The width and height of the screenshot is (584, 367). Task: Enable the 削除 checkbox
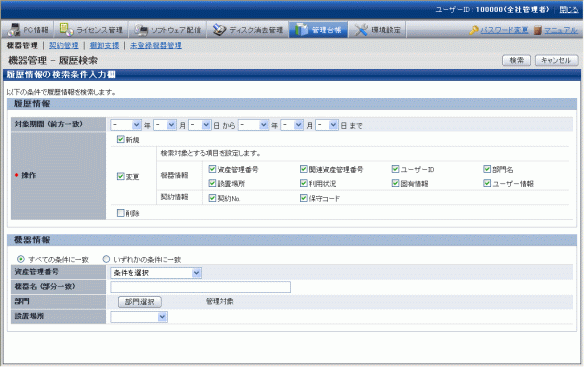click(x=120, y=213)
